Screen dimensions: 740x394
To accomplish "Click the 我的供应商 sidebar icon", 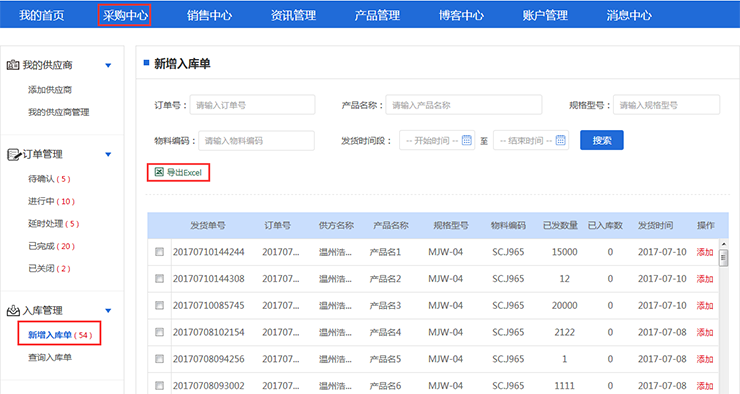I will click(13, 65).
